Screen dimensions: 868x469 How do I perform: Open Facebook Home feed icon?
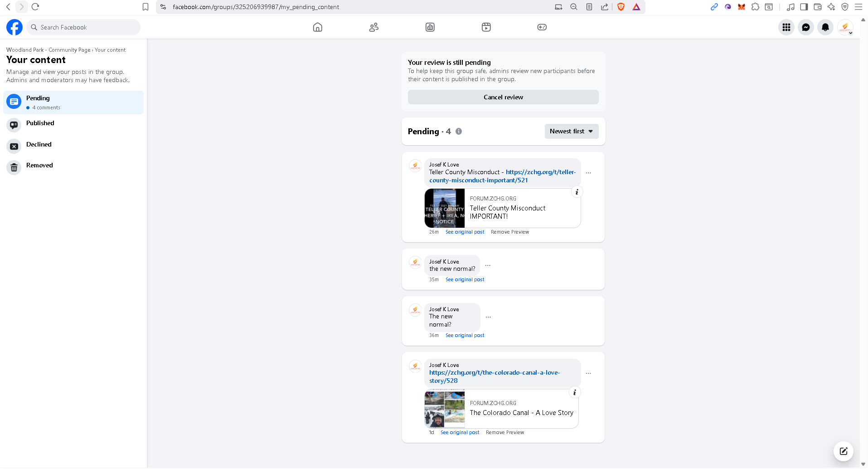click(318, 27)
